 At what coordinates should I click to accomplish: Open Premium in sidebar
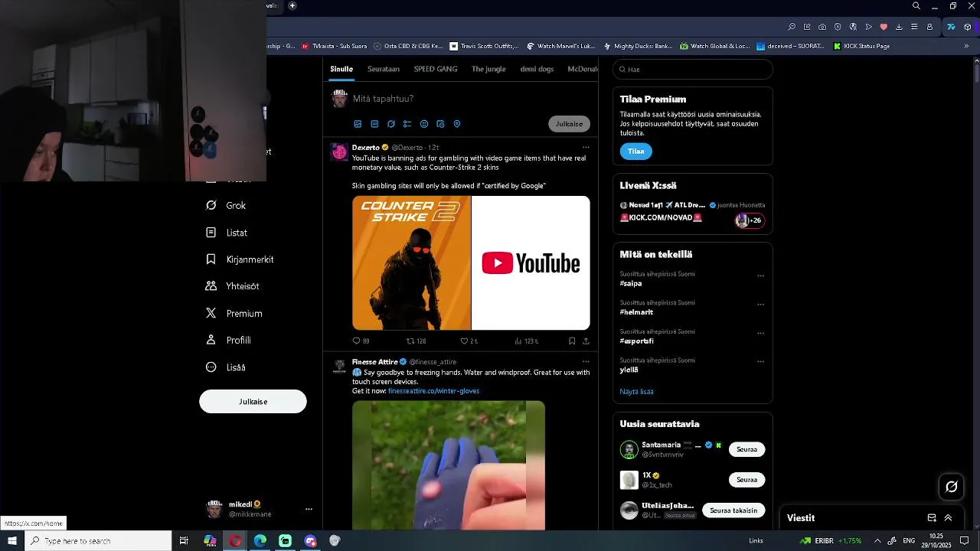(234, 314)
